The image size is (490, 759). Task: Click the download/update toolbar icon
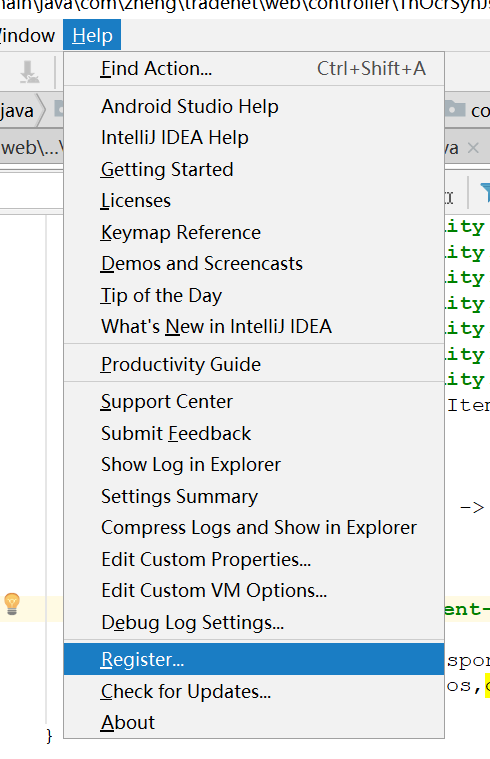tap(29, 72)
